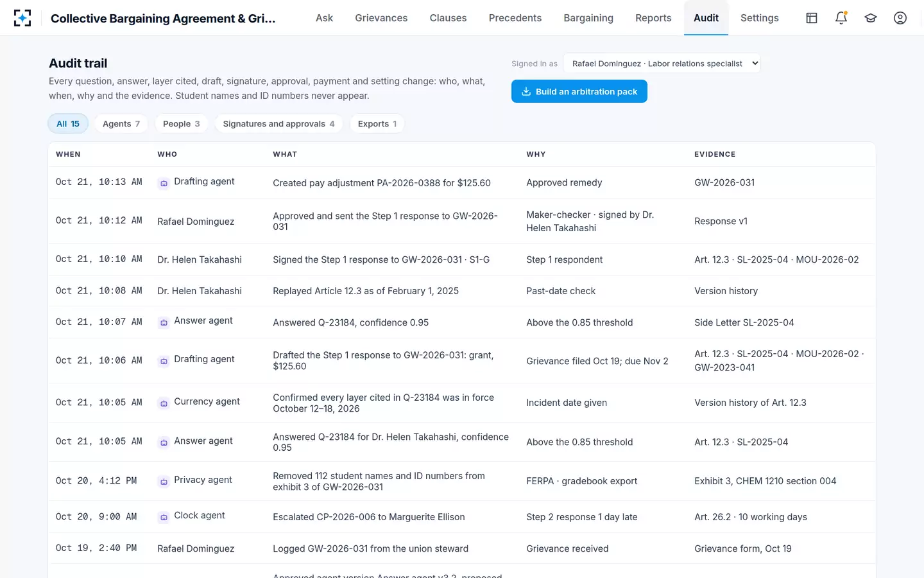Filter by Exports 1
924x578 pixels.
pos(377,123)
